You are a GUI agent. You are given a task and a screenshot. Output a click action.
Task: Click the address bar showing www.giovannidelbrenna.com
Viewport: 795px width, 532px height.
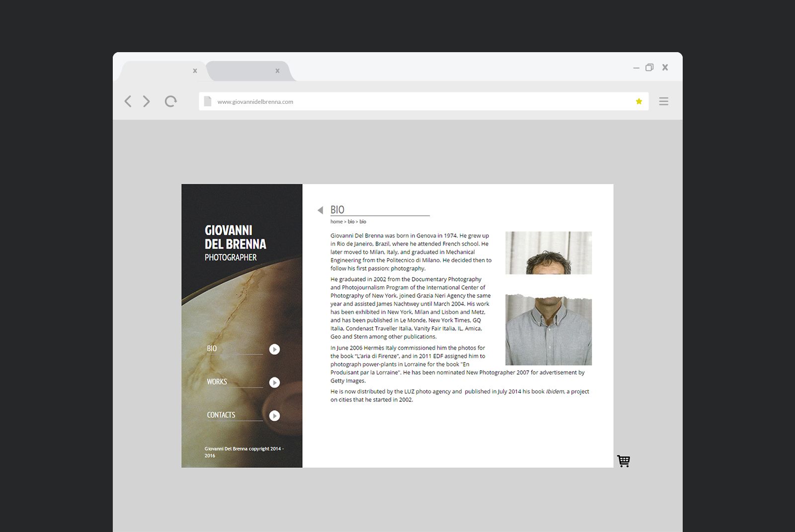423,101
